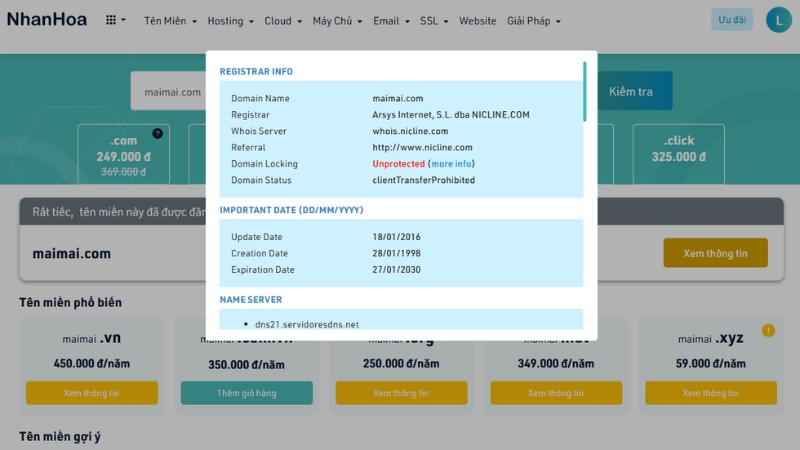Open the Website menu item
This screenshot has height=450, width=800.
coord(478,21)
